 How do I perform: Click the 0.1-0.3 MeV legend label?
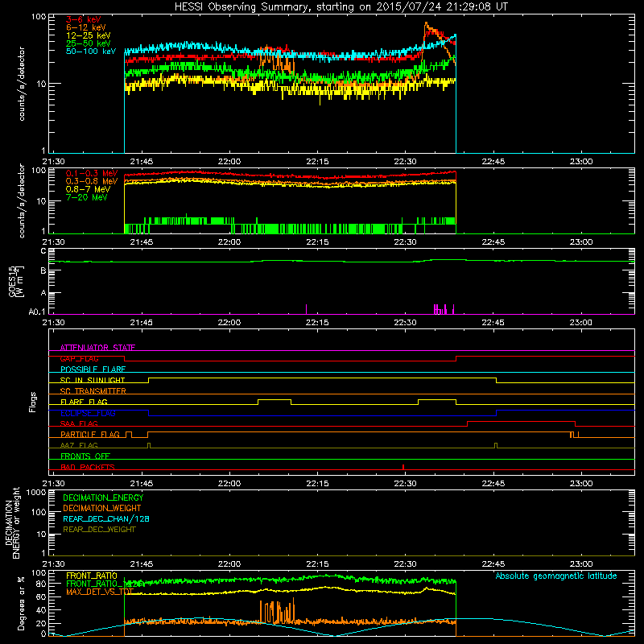click(x=92, y=173)
